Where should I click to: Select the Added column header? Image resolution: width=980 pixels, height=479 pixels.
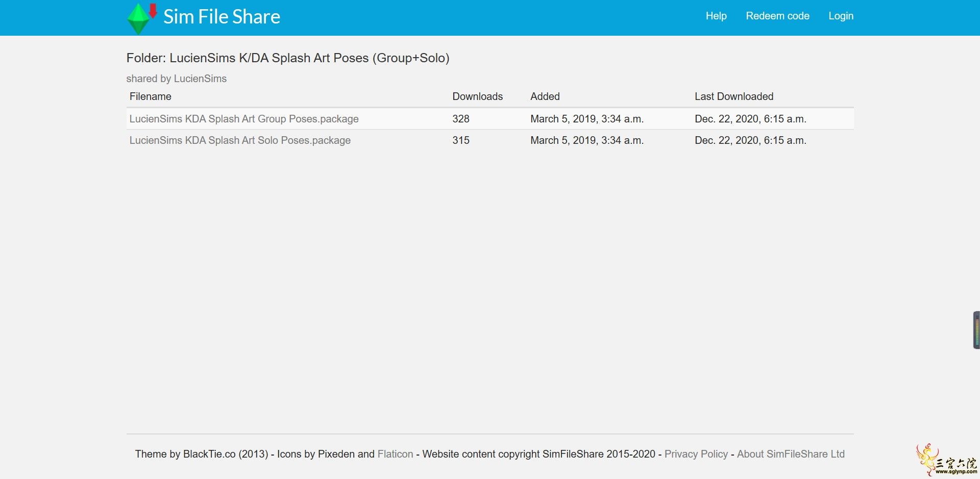tap(545, 96)
